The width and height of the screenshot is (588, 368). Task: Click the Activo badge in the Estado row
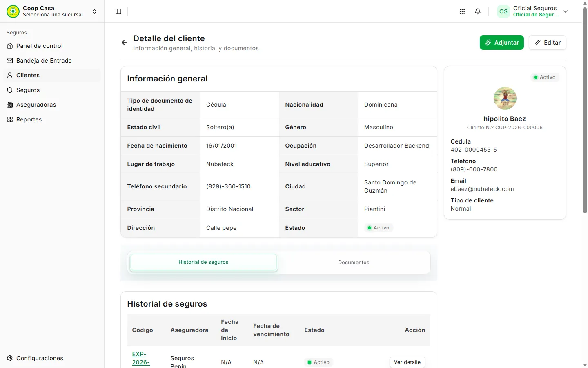click(379, 228)
